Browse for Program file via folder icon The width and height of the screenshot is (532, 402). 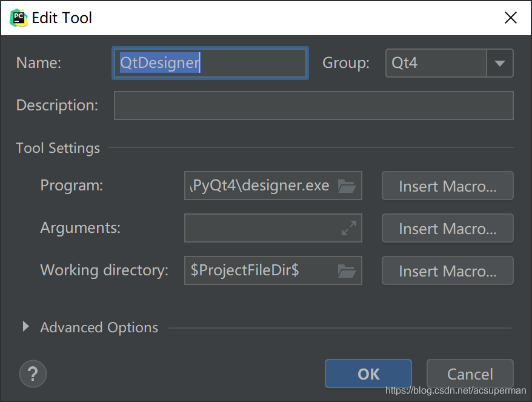tap(347, 186)
